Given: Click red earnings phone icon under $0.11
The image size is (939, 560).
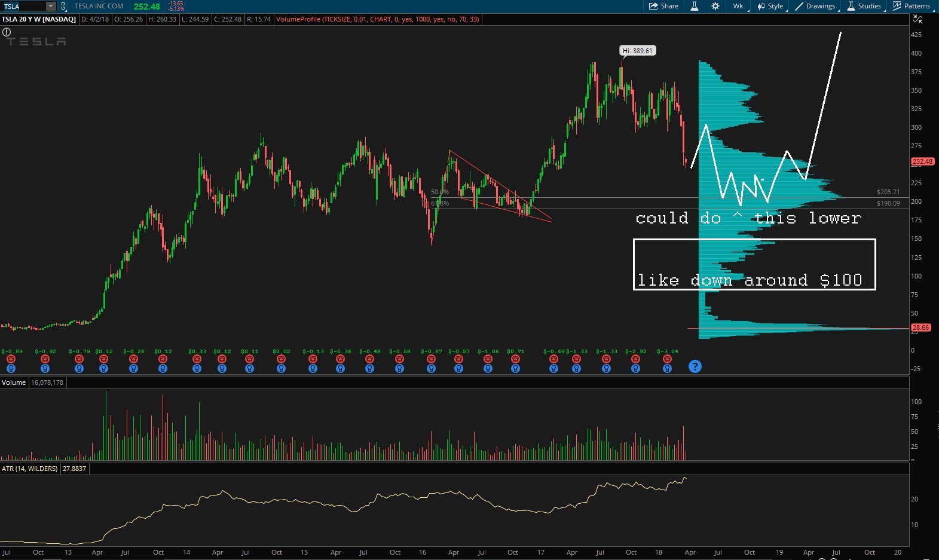Looking at the screenshot, I should [x=249, y=359].
